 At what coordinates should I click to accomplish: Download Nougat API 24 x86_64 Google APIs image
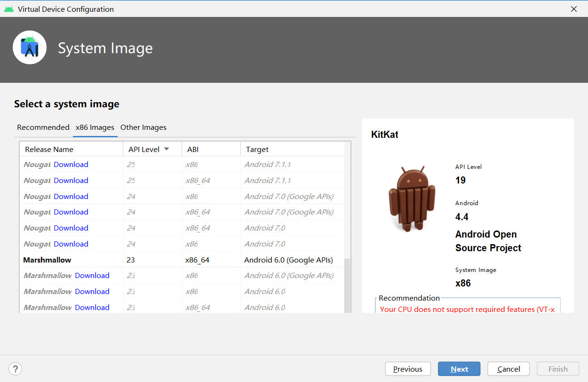tap(71, 212)
